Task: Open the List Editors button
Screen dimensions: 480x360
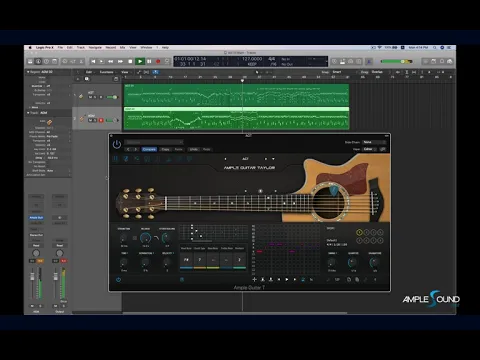Action: 426,61
